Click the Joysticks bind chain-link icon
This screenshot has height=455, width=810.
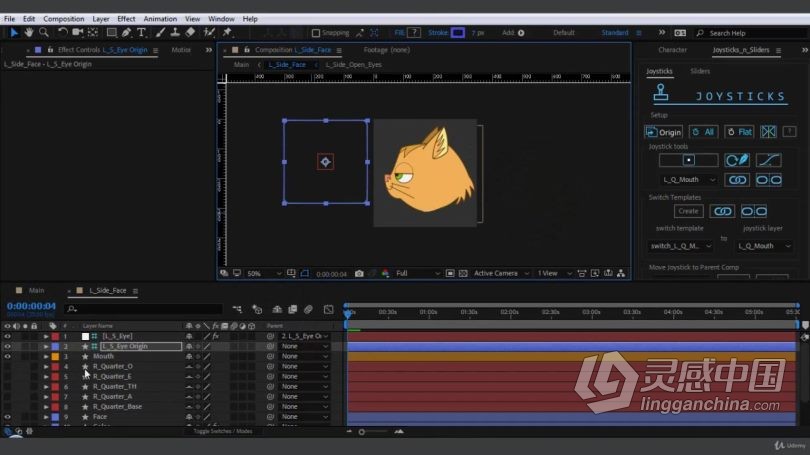737,180
